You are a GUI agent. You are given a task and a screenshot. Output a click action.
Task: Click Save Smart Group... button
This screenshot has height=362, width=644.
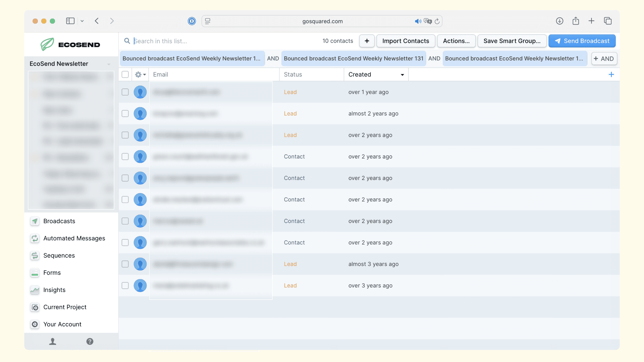[512, 41]
